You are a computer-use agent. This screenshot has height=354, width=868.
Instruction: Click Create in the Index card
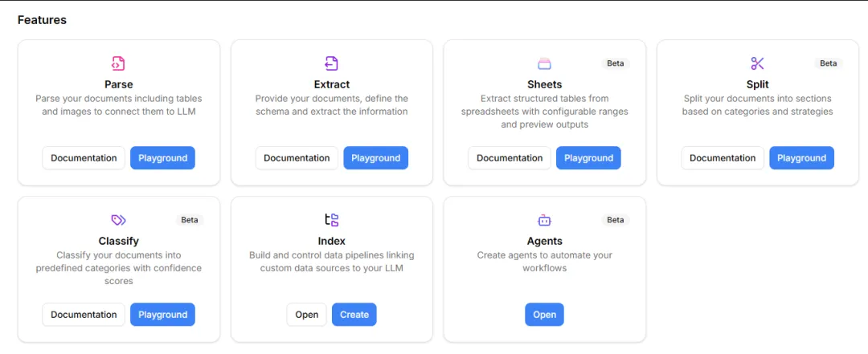click(x=354, y=315)
